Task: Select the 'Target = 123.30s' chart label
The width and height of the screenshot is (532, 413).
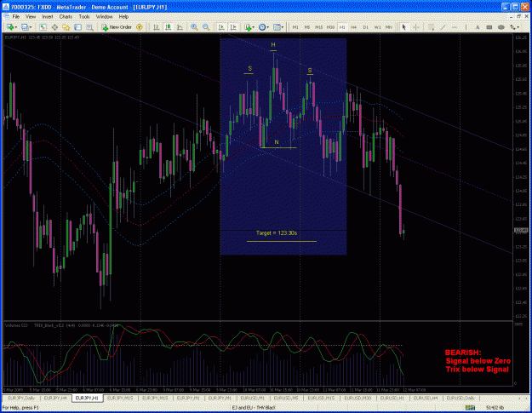Action: click(x=277, y=233)
